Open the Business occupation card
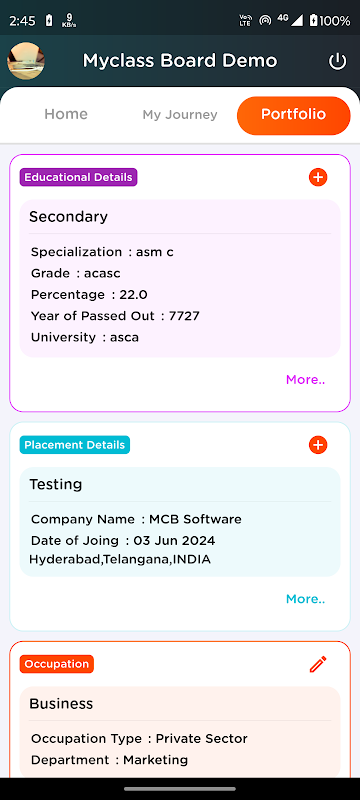 point(180,732)
